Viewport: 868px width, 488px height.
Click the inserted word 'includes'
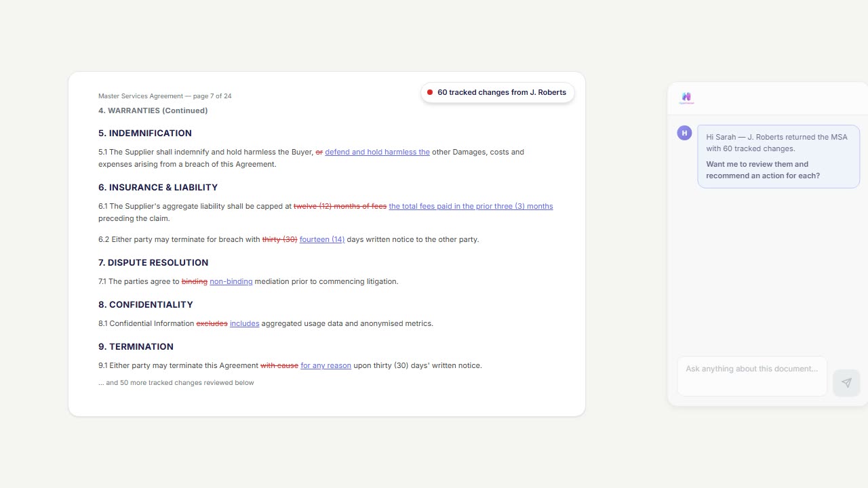244,323
